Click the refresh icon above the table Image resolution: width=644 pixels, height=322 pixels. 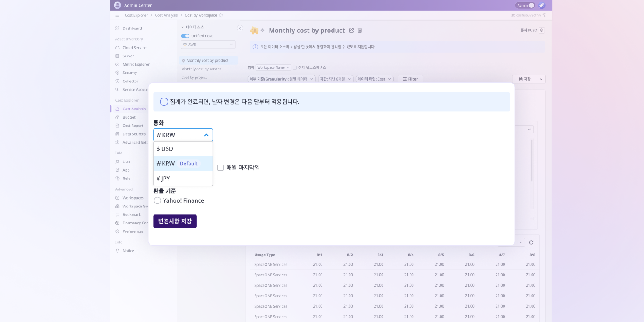pos(531,242)
